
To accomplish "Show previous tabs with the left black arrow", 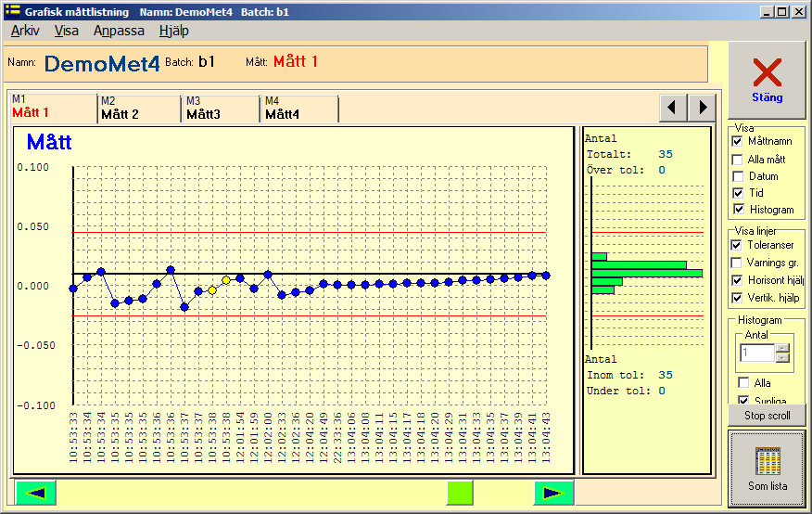I will coord(673,108).
